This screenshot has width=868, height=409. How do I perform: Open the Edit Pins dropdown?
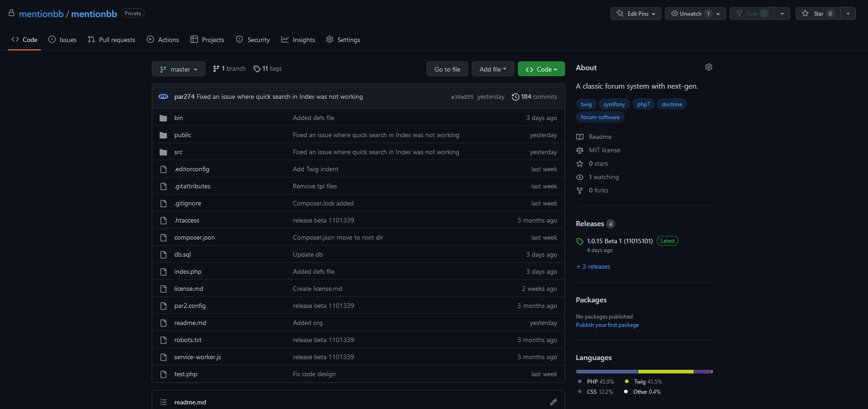(x=636, y=13)
